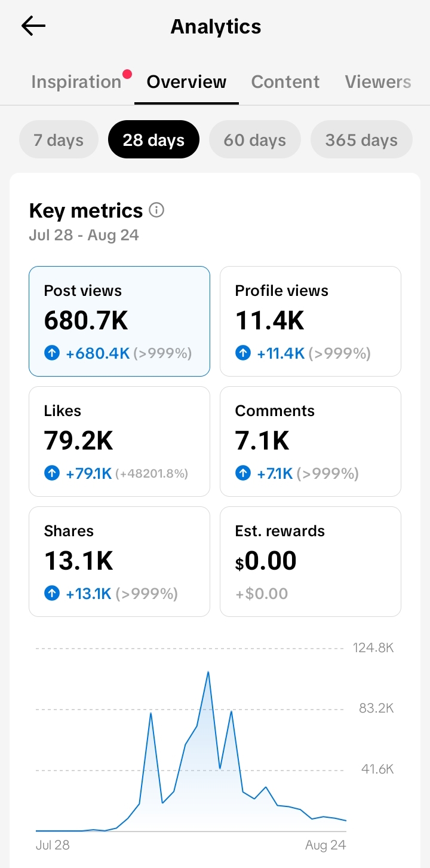Open the Key metrics info icon
This screenshot has height=868, width=430.
pyautogui.click(x=156, y=210)
